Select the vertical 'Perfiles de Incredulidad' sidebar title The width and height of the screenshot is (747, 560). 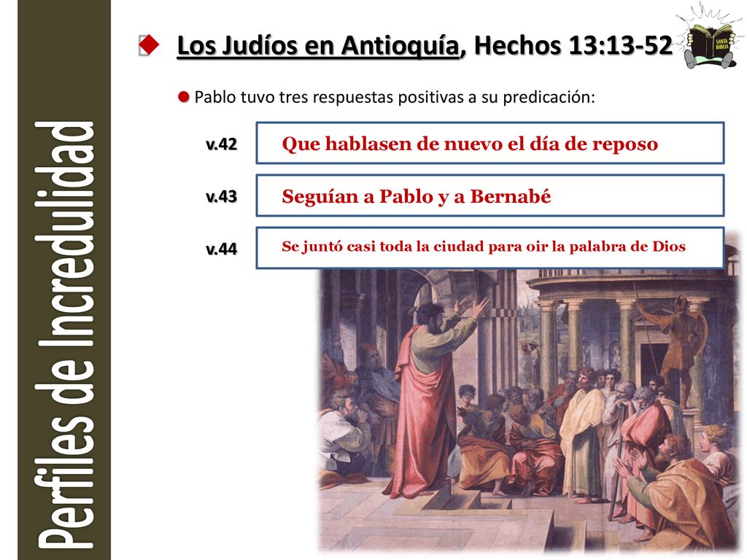pos(65,335)
